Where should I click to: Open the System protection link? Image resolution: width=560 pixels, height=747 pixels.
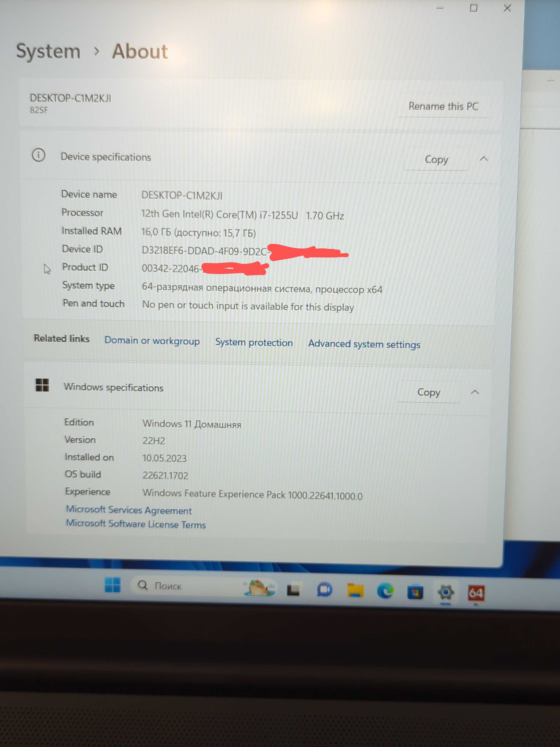(x=254, y=342)
